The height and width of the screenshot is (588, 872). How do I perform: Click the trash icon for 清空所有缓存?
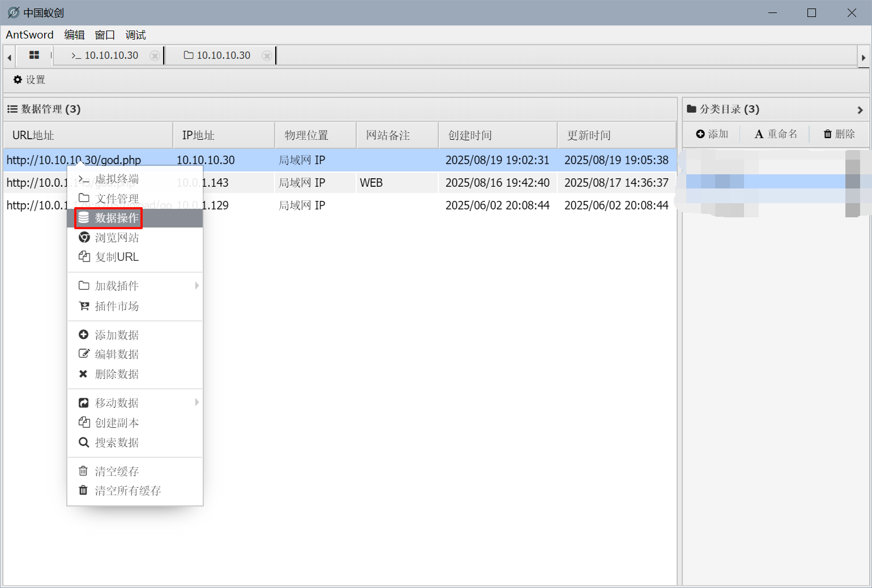84,491
